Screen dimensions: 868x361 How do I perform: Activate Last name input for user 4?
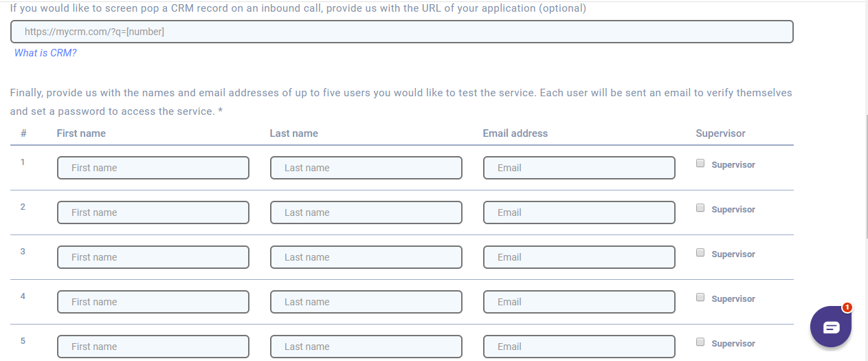click(x=366, y=302)
